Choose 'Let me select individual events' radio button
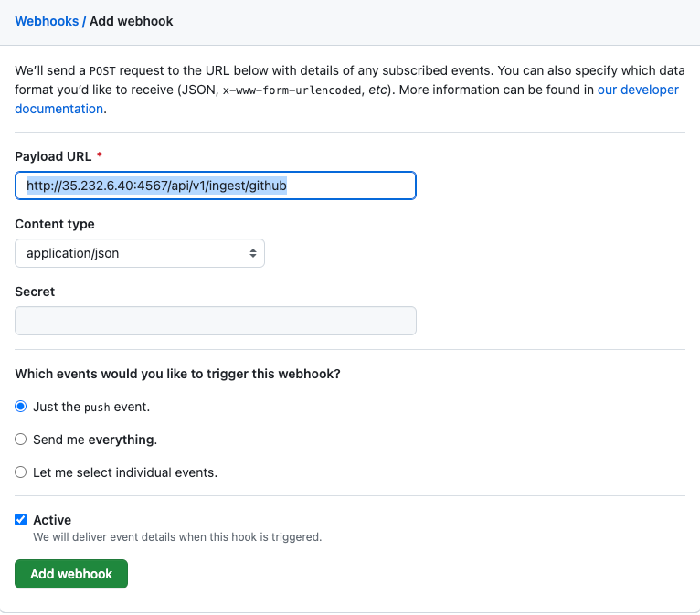 point(20,472)
